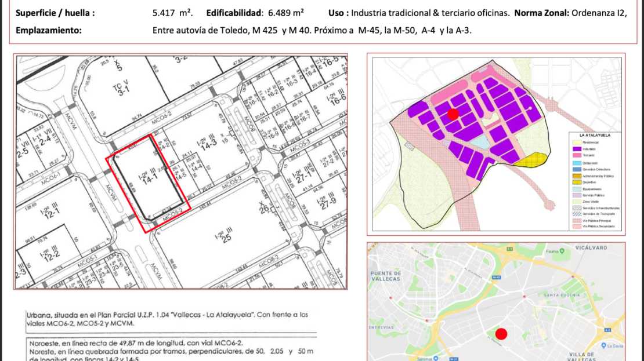This screenshot has width=644, height=361.
Task: Click the 'Superficie / huella :' label
Action: (x=55, y=13)
